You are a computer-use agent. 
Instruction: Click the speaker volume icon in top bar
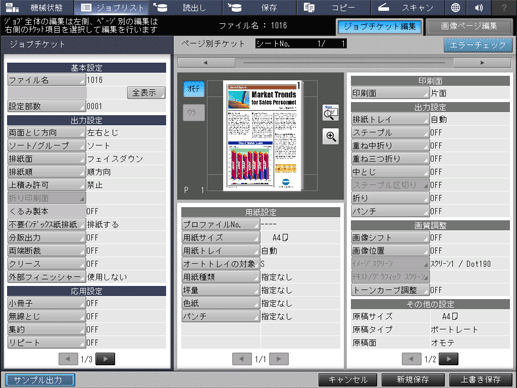click(479, 7)
